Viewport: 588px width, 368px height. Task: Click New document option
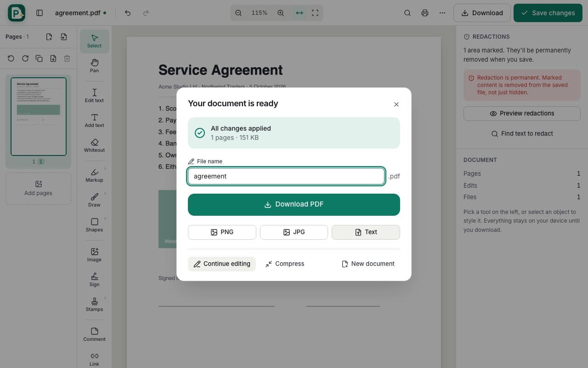(368, 264)
